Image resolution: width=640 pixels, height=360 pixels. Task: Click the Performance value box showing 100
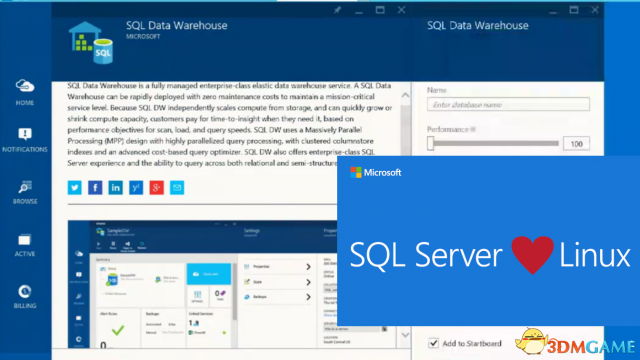click(x=576, y=144)
